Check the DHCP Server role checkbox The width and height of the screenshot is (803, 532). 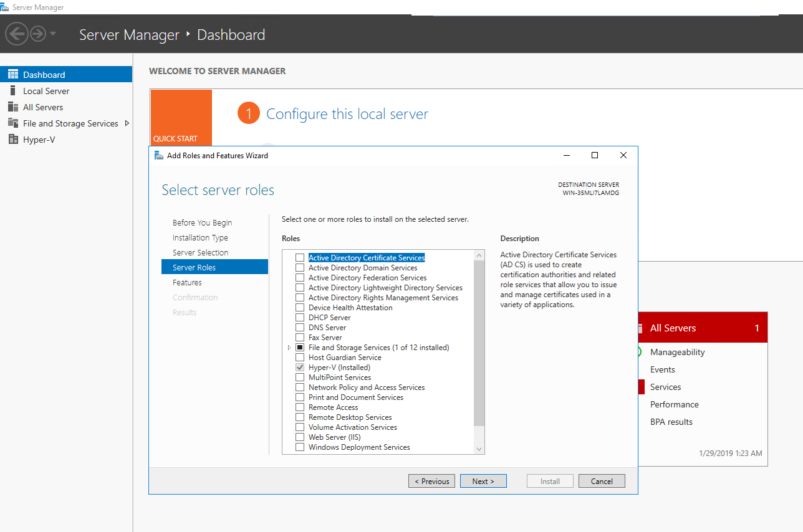pos(300,317)
